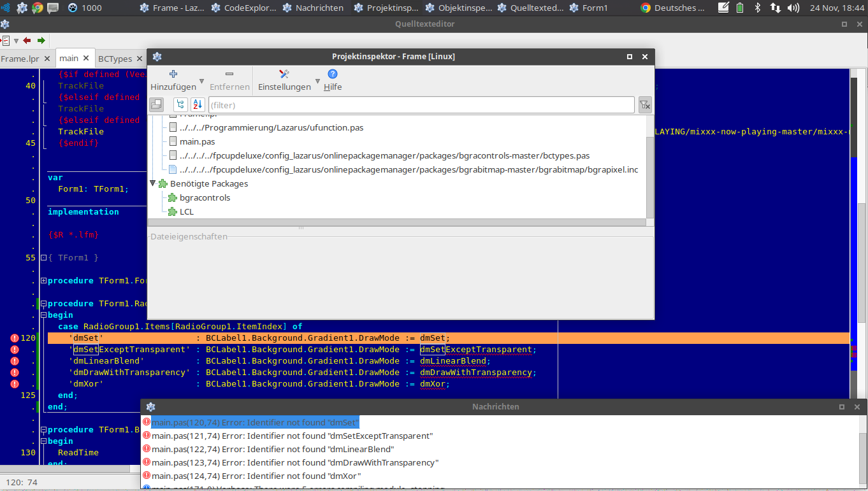Click the green jump-forward arrow
The image size is (868, 491).
(41, 40)
